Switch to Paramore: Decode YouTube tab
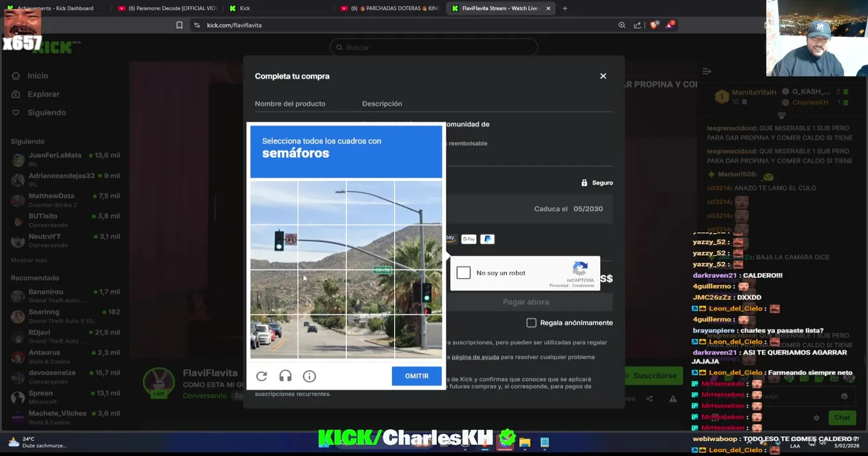Image resolution: width=868 pixels, height=456 pixels. click(168, 8)
